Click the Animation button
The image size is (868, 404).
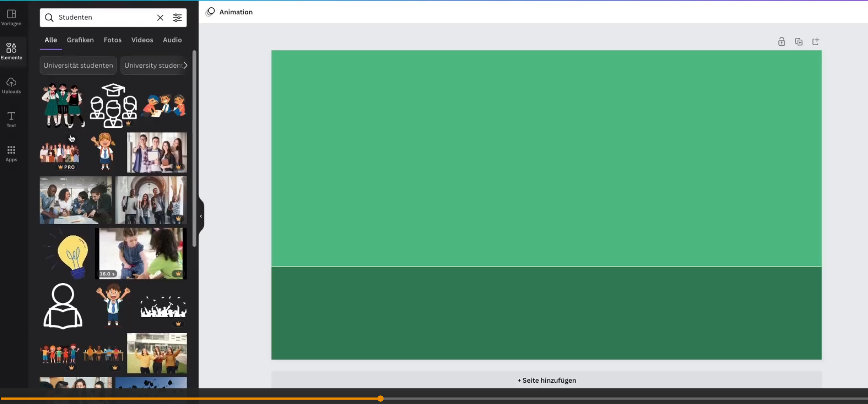229,12
